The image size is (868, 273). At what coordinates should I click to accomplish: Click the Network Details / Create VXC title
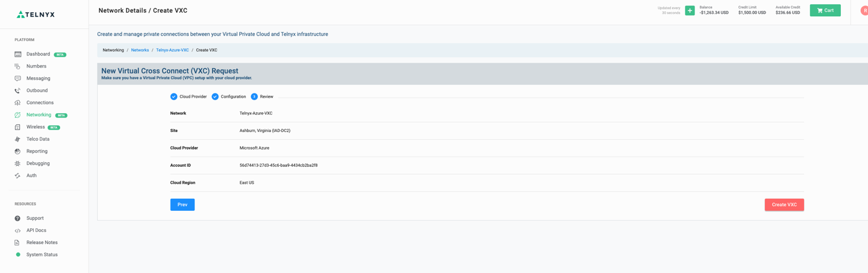coord(143,10)
